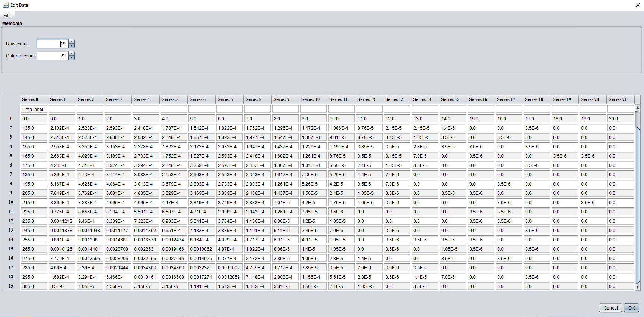Select cell '9.951E-4' in row 13
This screenshot has height=317, width=644.
pyautogui.click(x=174, y=231)
